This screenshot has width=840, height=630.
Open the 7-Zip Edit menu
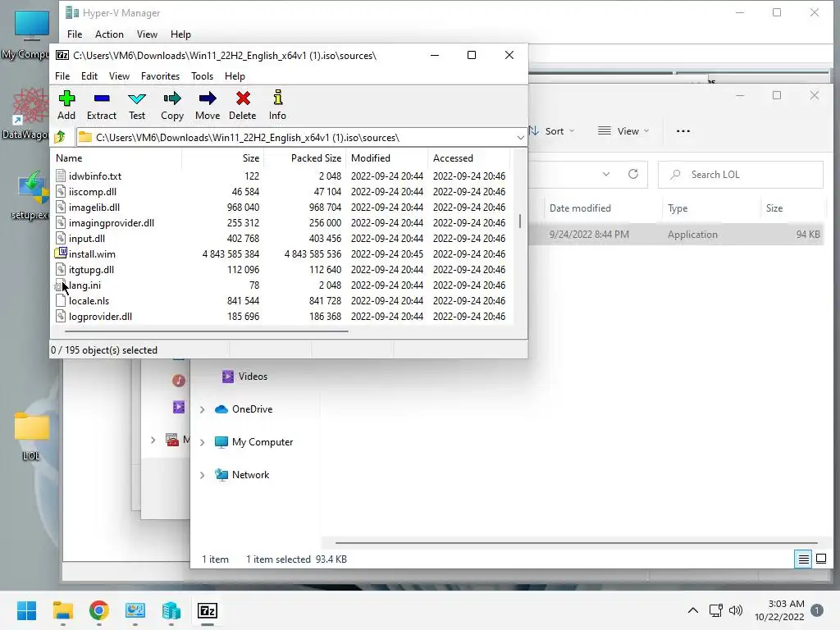point(89,76)
